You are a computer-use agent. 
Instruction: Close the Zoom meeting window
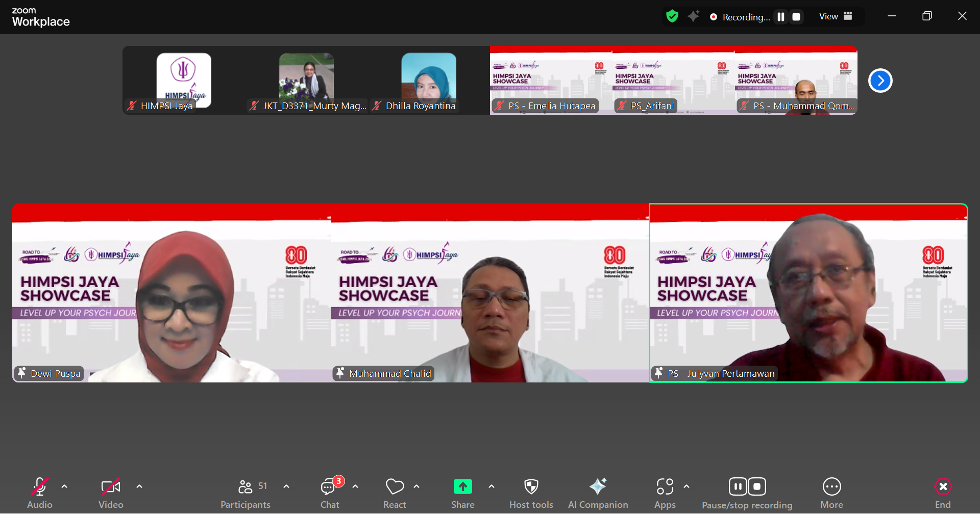coord(962,16)
